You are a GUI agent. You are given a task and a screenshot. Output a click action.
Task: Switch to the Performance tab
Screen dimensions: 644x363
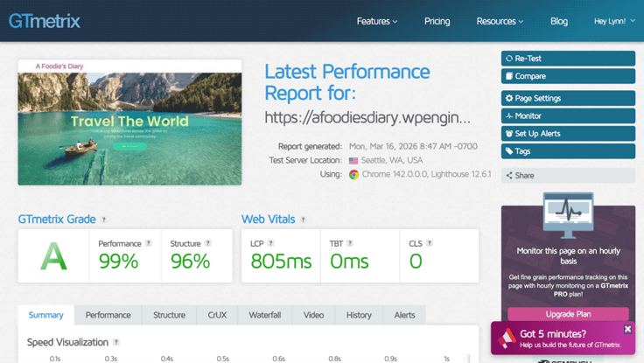pos(108,315)
